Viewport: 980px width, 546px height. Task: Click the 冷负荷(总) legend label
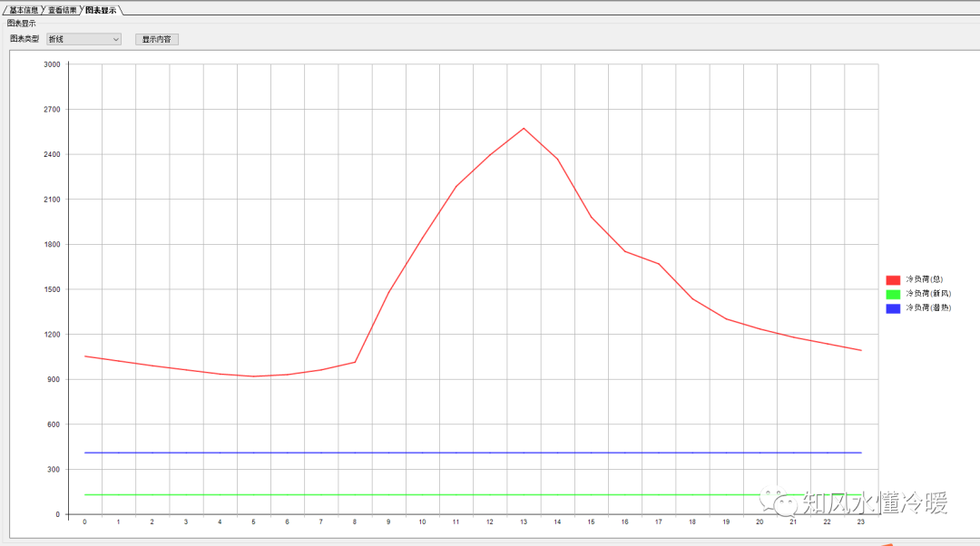tap(925, 279)
